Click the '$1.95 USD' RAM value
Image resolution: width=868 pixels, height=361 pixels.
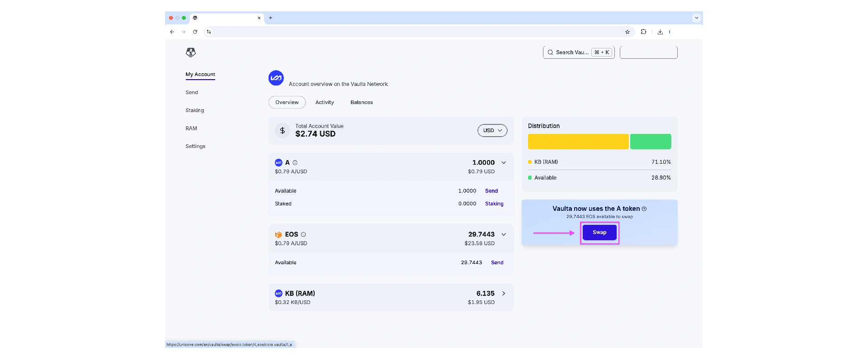point(481,302)
